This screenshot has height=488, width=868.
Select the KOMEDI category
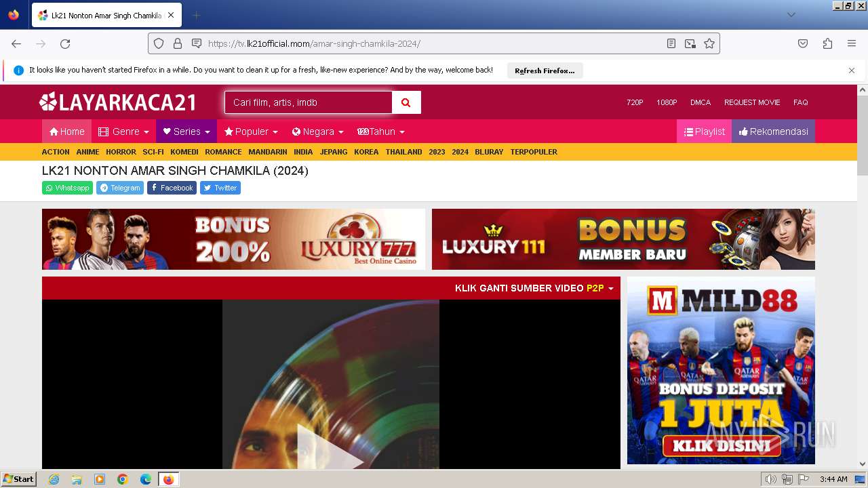tap(184, 152)
